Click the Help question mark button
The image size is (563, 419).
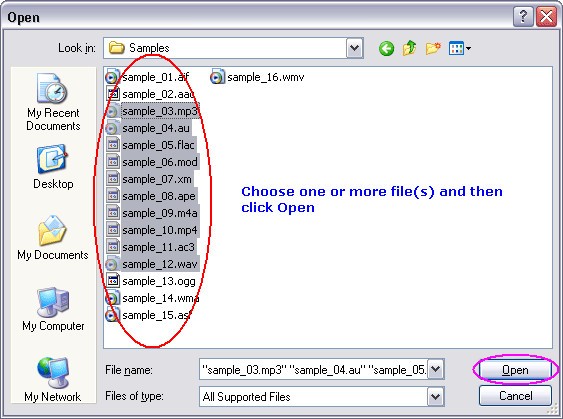(x=523, y=17)
